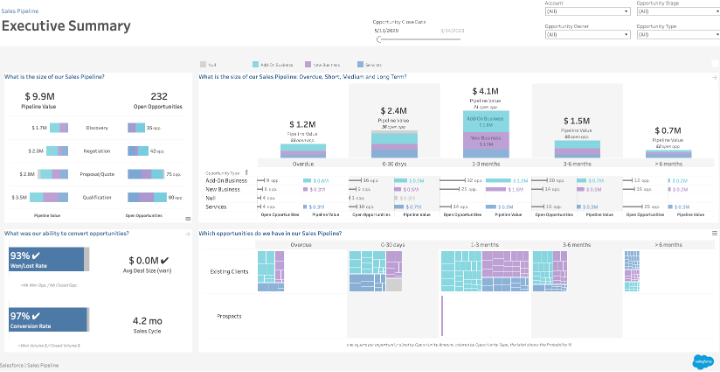Click the Proposal/Quote pipeline value bar
The image size is (720, 372).
coord(53,174)
